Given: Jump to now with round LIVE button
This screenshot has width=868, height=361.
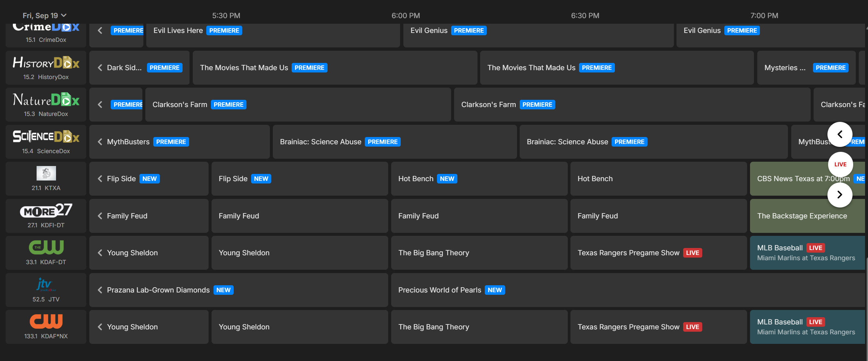Looking at the screenshot, I should pos(840,164).
